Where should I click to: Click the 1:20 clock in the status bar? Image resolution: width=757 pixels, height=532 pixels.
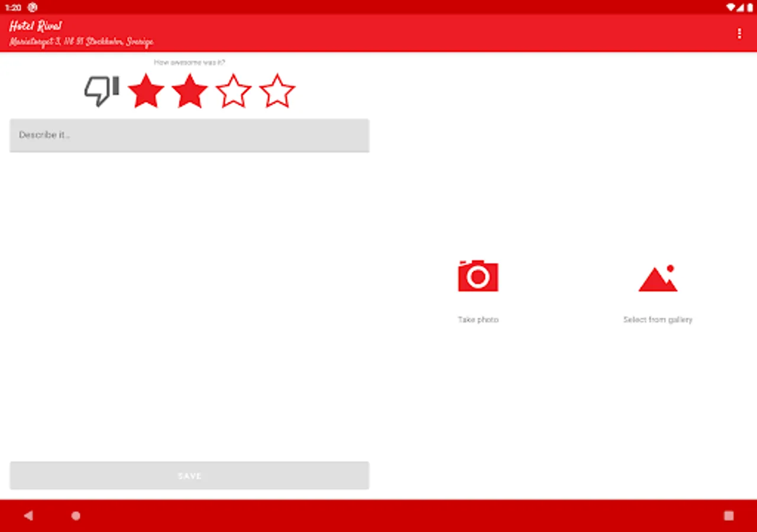click(x=13, y=8)
